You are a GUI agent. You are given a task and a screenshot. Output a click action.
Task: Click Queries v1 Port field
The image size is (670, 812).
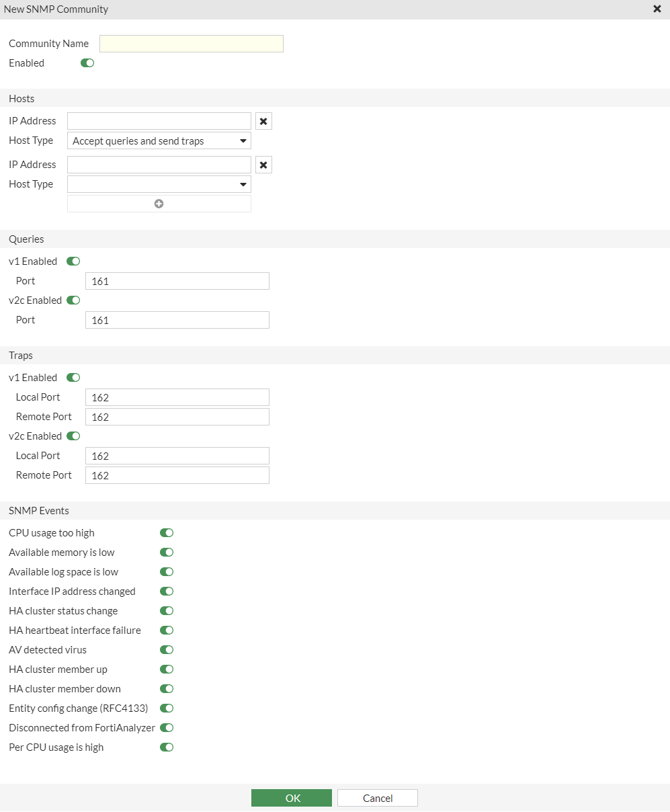point(177,281)
